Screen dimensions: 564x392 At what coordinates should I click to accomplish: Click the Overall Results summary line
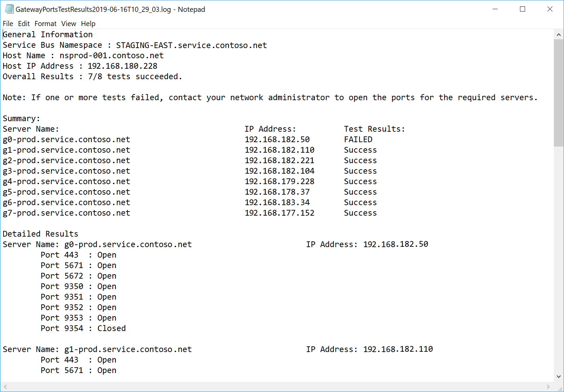click(92, 77)
